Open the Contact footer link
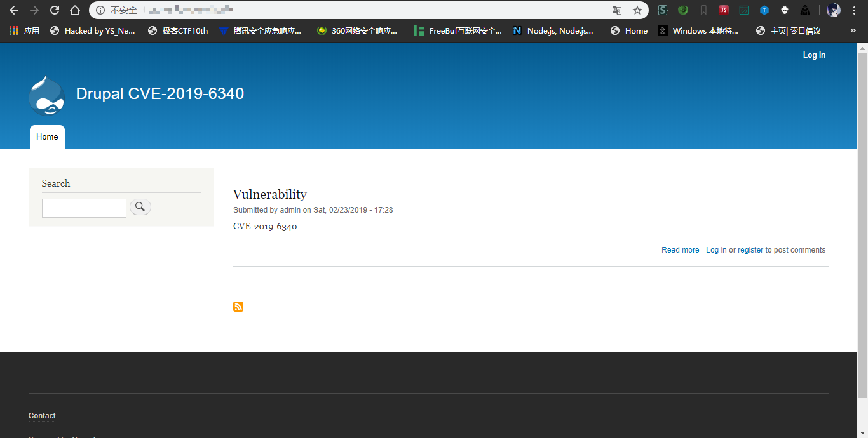868x438 pixels. (42, 416)
